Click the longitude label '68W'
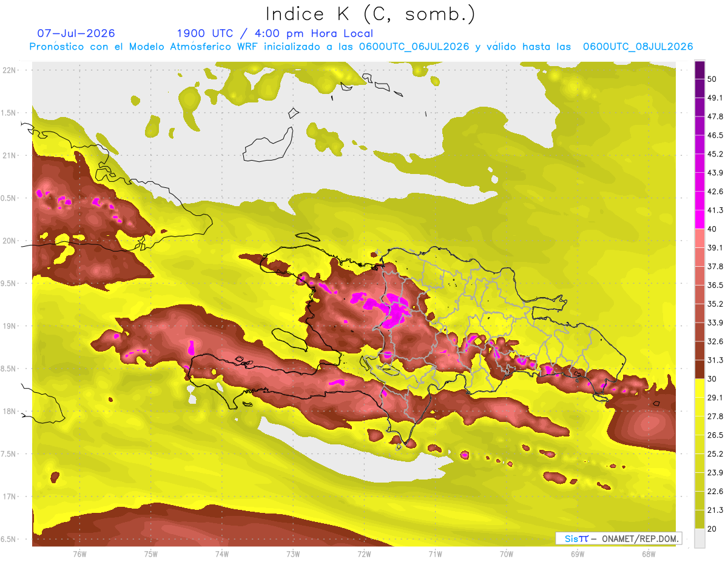Image resolution: width=728 pixels, height=562 pixels. pos(649,554)
